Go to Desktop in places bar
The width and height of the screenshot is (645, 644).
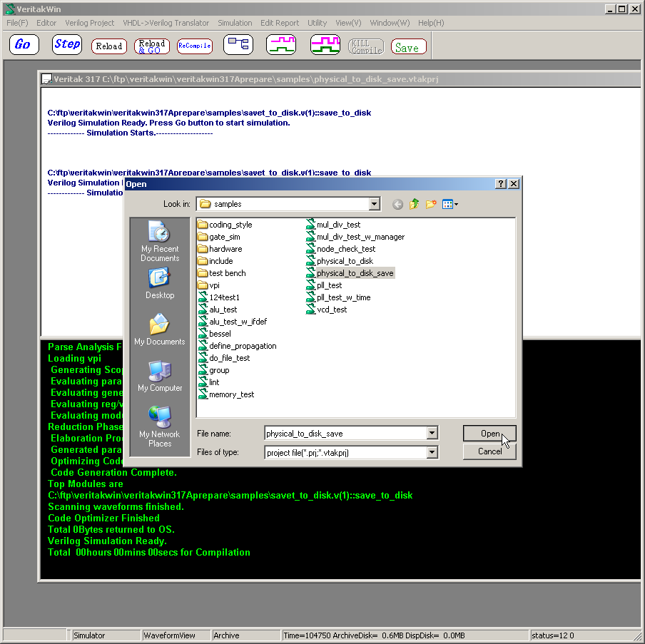coord(160,284)
